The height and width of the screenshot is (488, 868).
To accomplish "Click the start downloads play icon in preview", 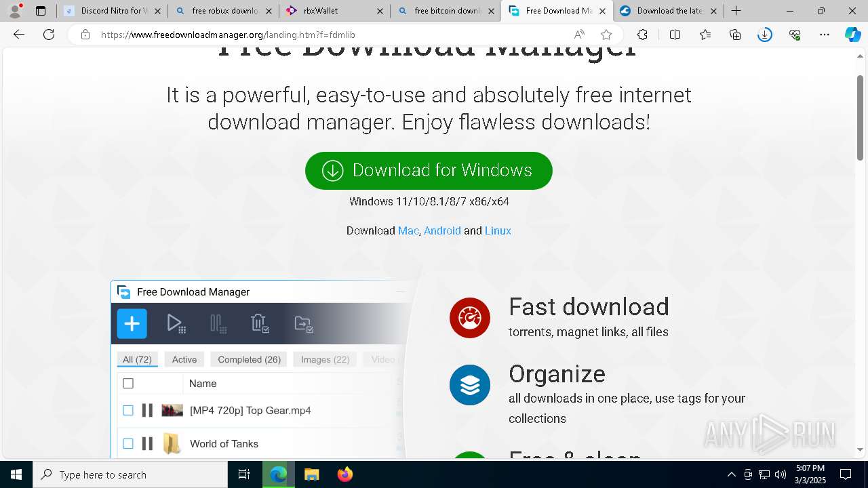I will (176, 323).
